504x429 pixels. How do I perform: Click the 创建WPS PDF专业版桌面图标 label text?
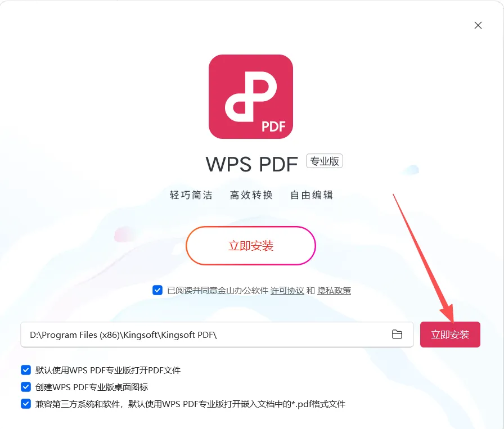click(x=92, y=387)
